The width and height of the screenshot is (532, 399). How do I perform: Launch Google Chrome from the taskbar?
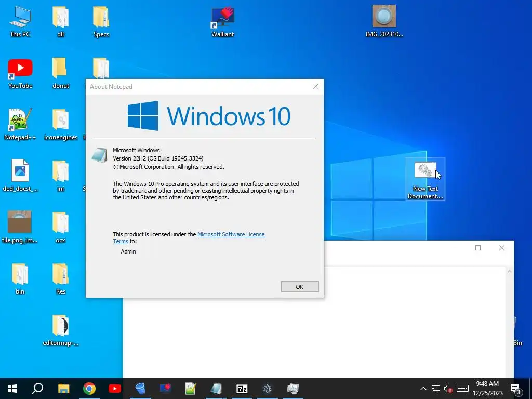click(89, 389)
